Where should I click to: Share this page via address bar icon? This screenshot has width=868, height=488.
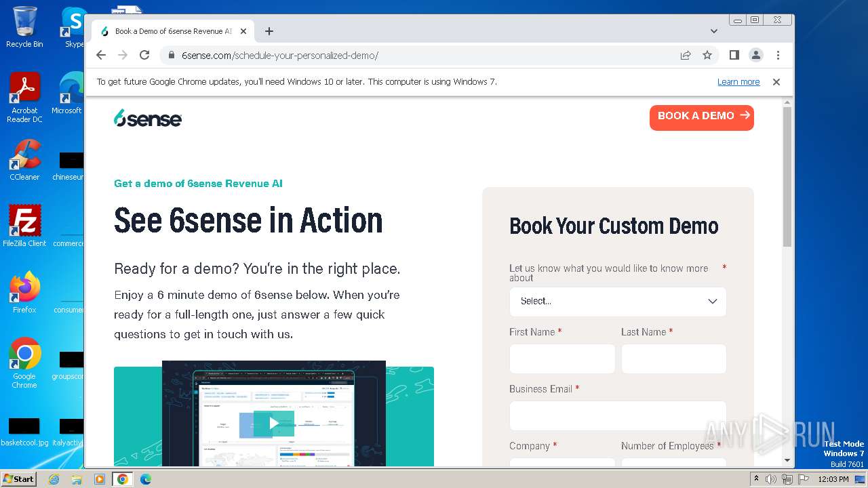[x=686, y=56]
